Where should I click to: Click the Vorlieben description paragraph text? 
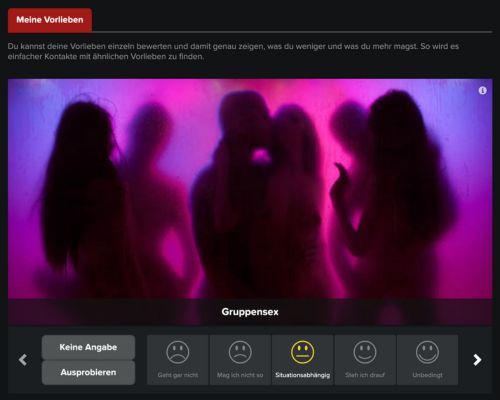coord(233,51)
